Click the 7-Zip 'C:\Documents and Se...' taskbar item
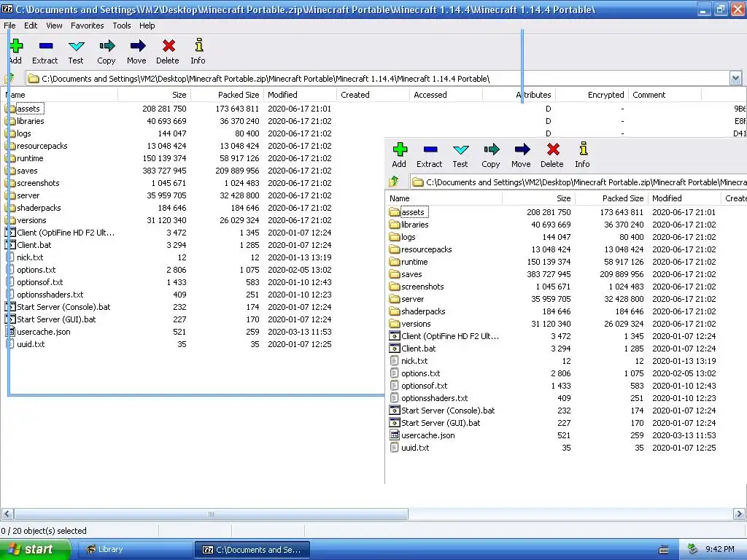This screenshot has height=560, width=747. (252, 550)
